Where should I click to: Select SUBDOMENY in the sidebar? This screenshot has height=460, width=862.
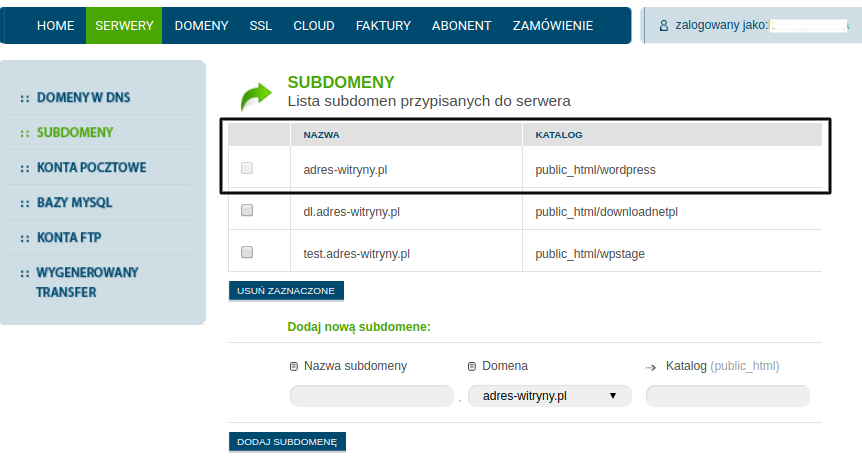[x=75, y=132]
